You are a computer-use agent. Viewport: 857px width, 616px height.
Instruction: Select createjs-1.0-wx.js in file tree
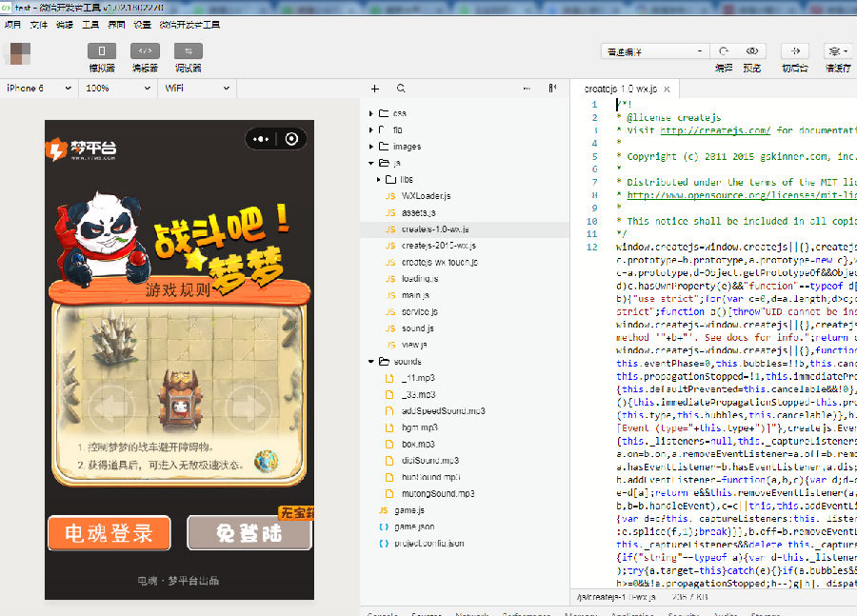tap(465, 229)
